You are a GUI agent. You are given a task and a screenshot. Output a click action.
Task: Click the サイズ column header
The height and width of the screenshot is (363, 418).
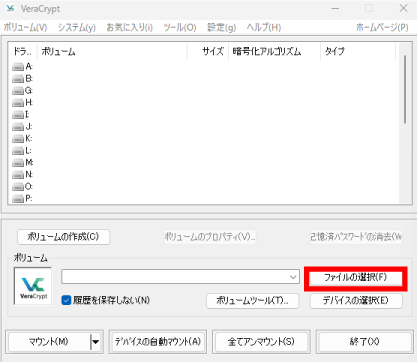[x=208, y=52]
